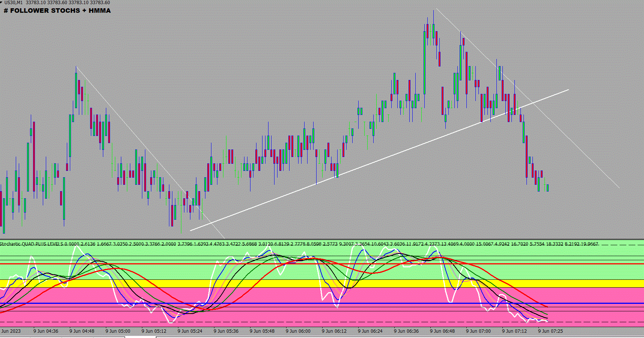
Task: Click the 9 Jun 05:36 time axis label
Action: pos(226,331)
